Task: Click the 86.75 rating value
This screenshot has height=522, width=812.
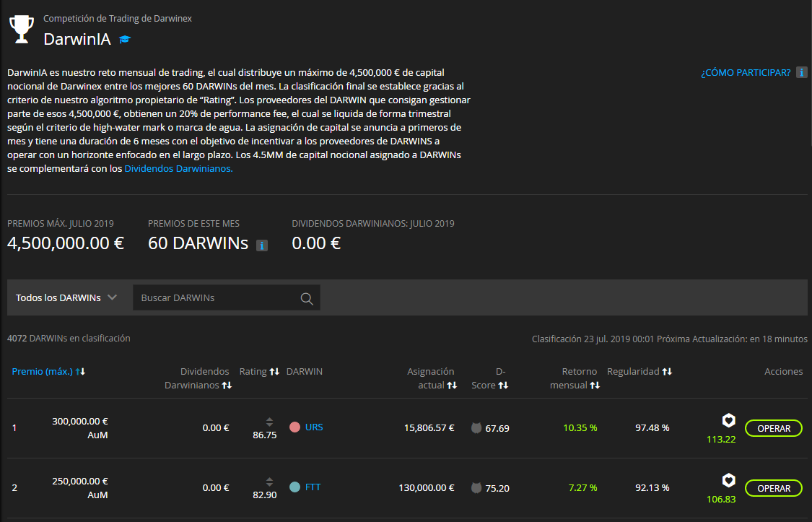Action: [x=265, y=435]
